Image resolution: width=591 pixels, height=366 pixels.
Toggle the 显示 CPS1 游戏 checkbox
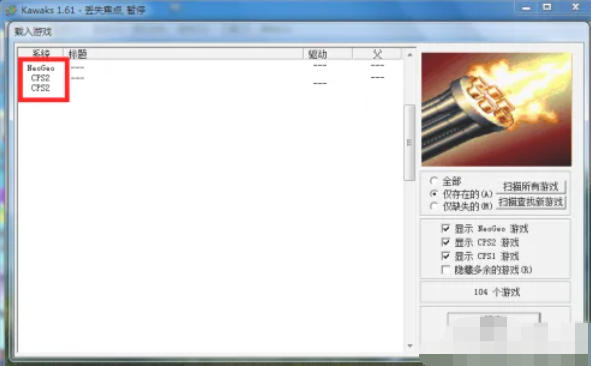point(446,256)
